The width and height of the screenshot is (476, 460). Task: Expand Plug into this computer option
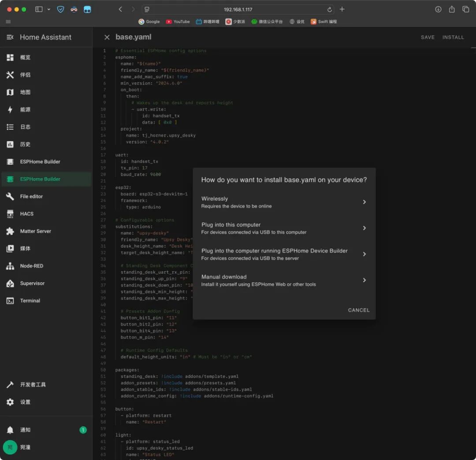(x=284, y=228)
